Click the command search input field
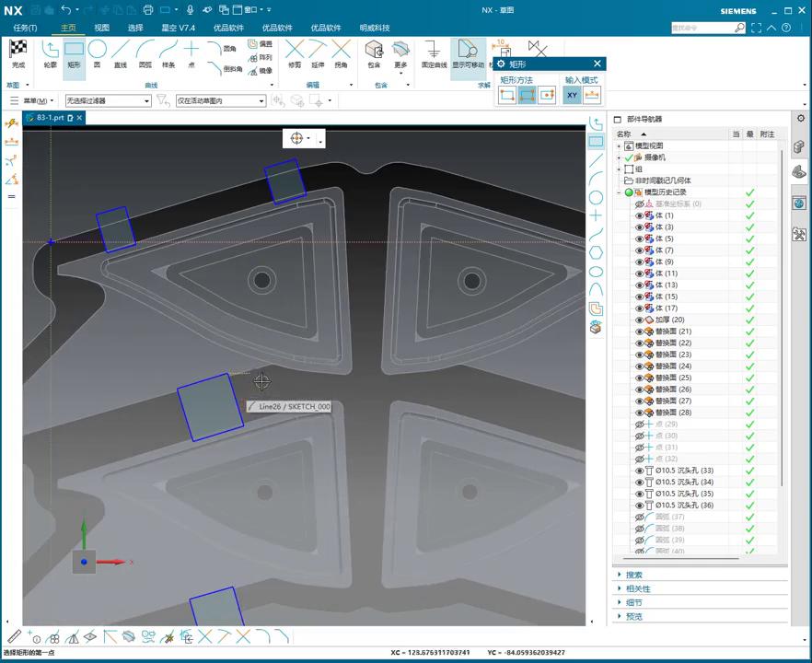Screen dimensions: 812x663 tap(702, 28)
